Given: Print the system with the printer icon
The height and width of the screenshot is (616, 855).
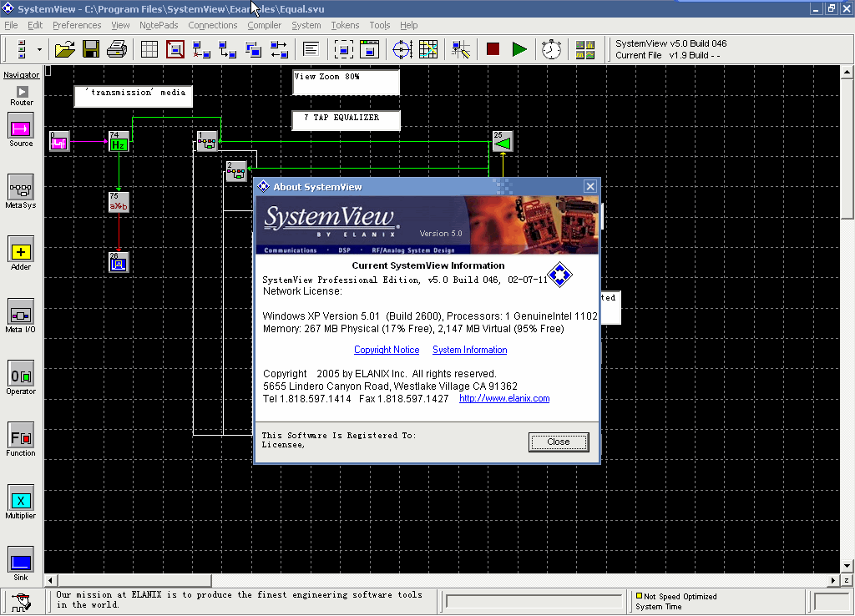Looking at the screenshot, I should click(x=117, y=49).
